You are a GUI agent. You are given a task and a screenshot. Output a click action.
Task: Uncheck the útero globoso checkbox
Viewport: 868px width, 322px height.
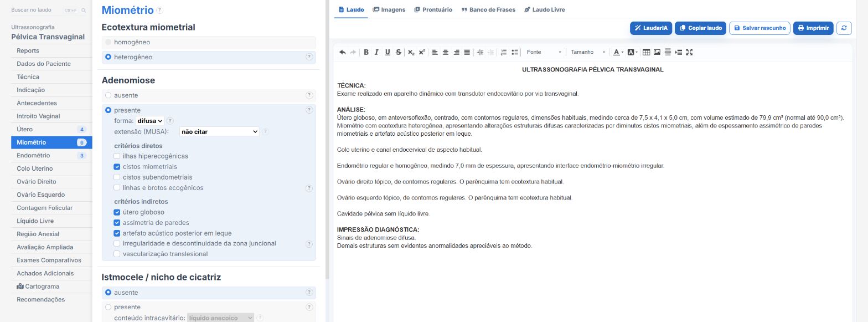tap(117, 212)
